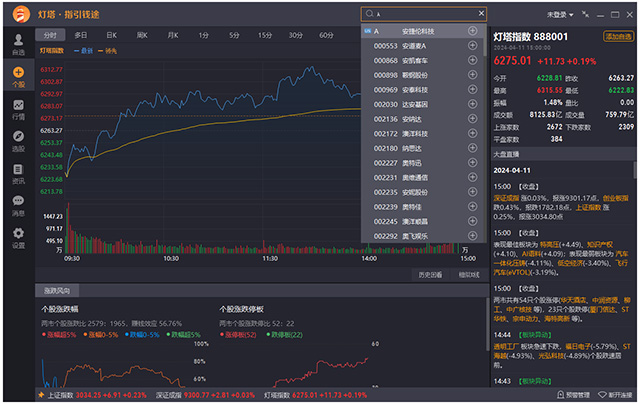640x404 pixels.
Task: Select search result 000553 row
Action: click(x=422, y=46)
